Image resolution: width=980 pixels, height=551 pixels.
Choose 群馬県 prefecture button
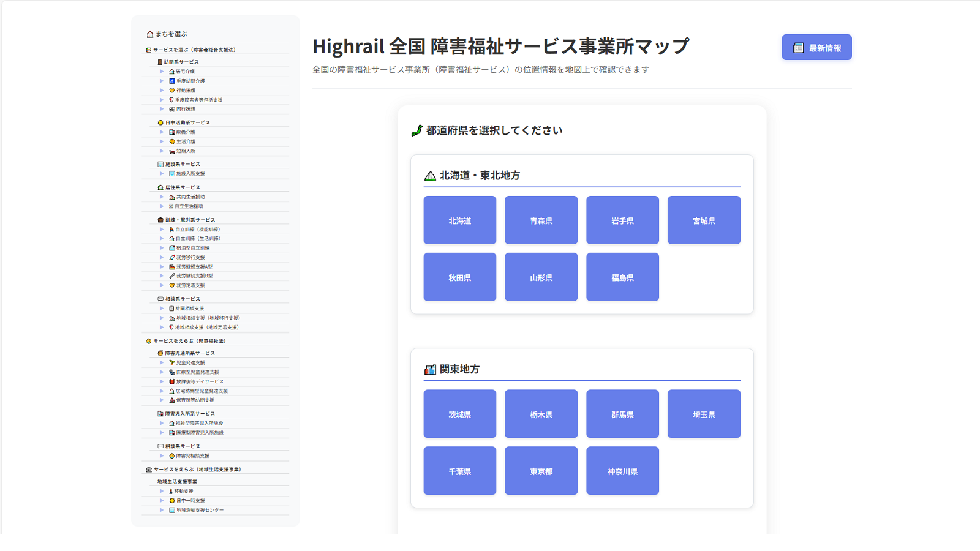pyautogui.click(x=622, y=414)
